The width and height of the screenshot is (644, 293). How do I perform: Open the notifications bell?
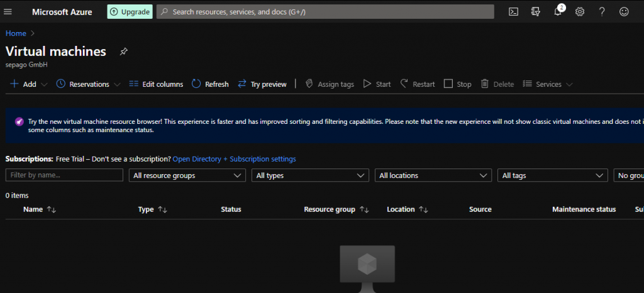point(557,11)
